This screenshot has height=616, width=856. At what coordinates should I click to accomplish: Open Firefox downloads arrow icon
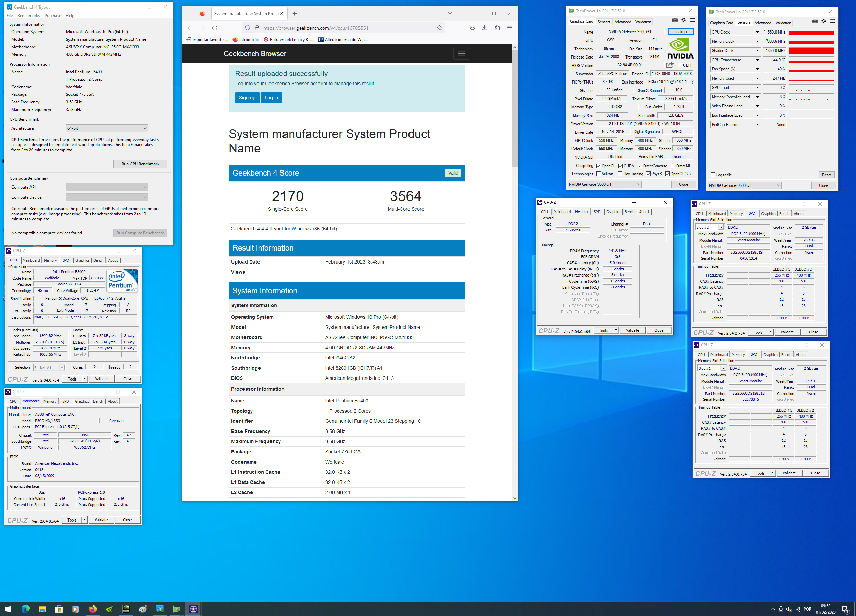pos(484,28)
